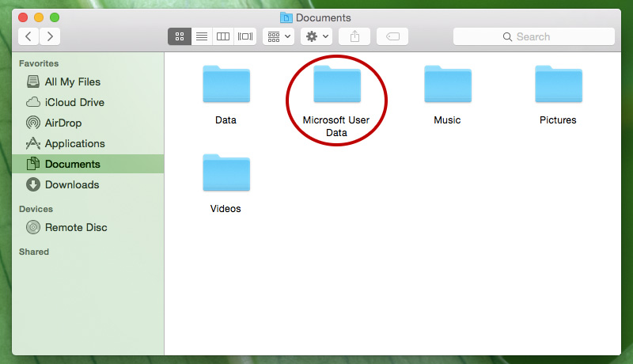Screen dimensions: 633x364
Task: Click the Applications sidebar icon
Action: click(33, 143)
